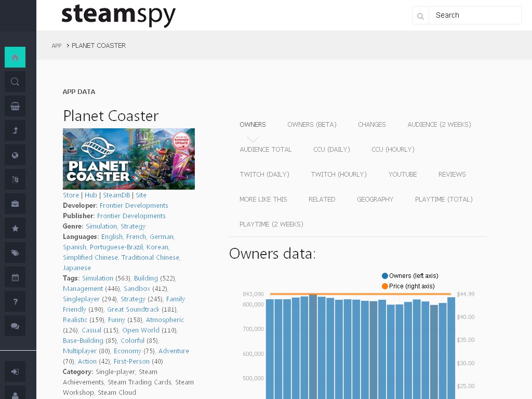Click the login arrow sidebar icon
532x399 pixels.
(15, 371)
